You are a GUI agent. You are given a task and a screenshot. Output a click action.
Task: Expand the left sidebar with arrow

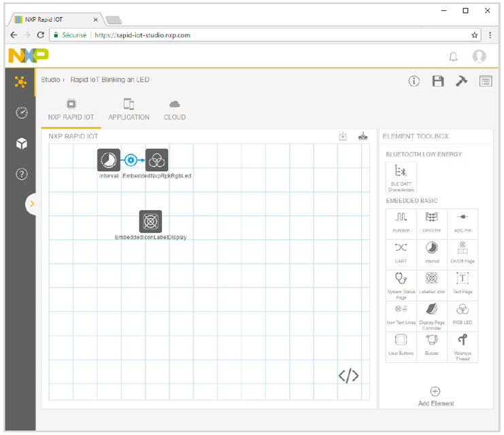point(31,204)
